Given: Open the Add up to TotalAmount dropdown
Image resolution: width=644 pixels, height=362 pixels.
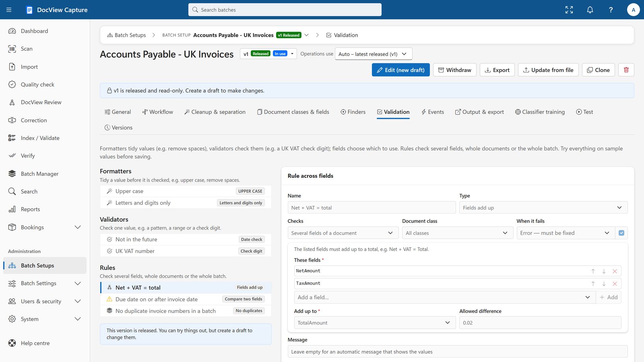Looking at the screenshot, I should (374, 323).
